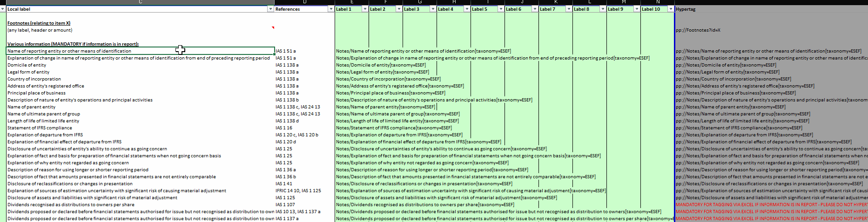Click the 'Footnotes (relating to item X)' heading cell
This screenshot has height=222, width=868.
click(39, 23)
